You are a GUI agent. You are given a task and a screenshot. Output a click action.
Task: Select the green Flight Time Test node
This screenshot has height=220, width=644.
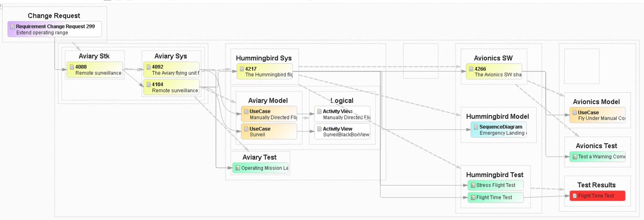click(495, 198)
